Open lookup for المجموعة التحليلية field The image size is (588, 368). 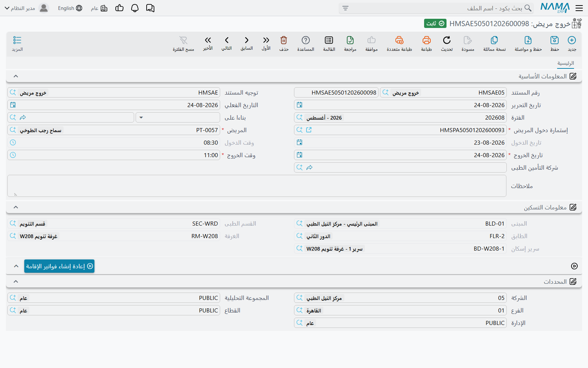[x=13, y=298]
